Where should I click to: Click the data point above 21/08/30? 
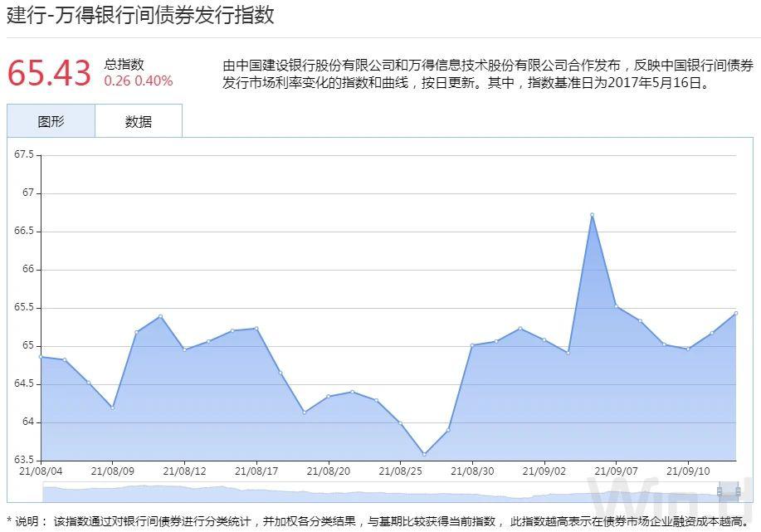[472, 345]
